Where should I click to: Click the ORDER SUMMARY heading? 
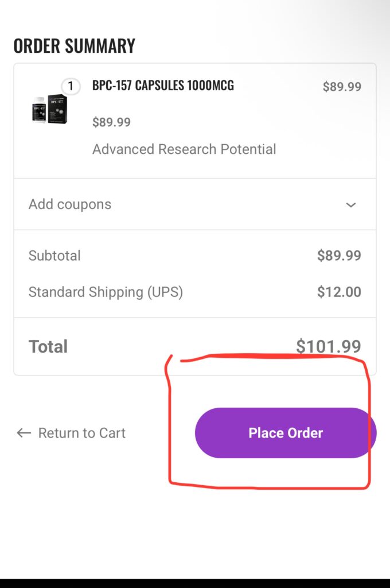click(75, 46)
